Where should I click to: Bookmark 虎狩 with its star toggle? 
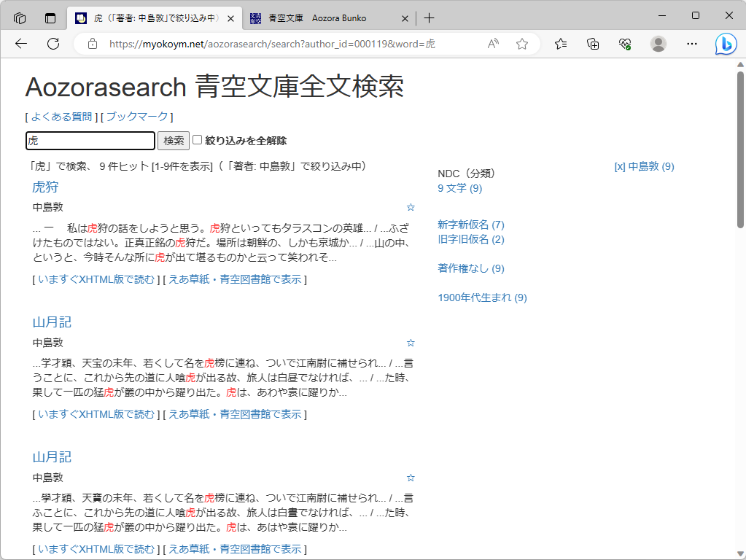(411, 207)
